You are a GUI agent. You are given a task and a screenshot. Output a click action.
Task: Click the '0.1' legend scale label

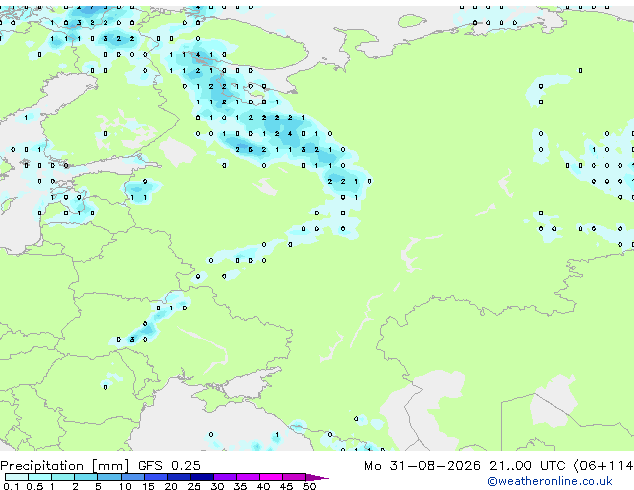click(11, 486)
